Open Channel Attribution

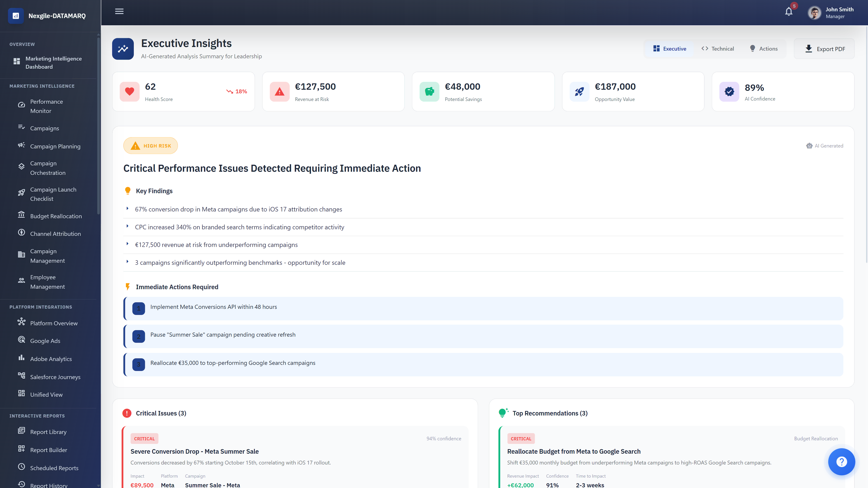55,233
